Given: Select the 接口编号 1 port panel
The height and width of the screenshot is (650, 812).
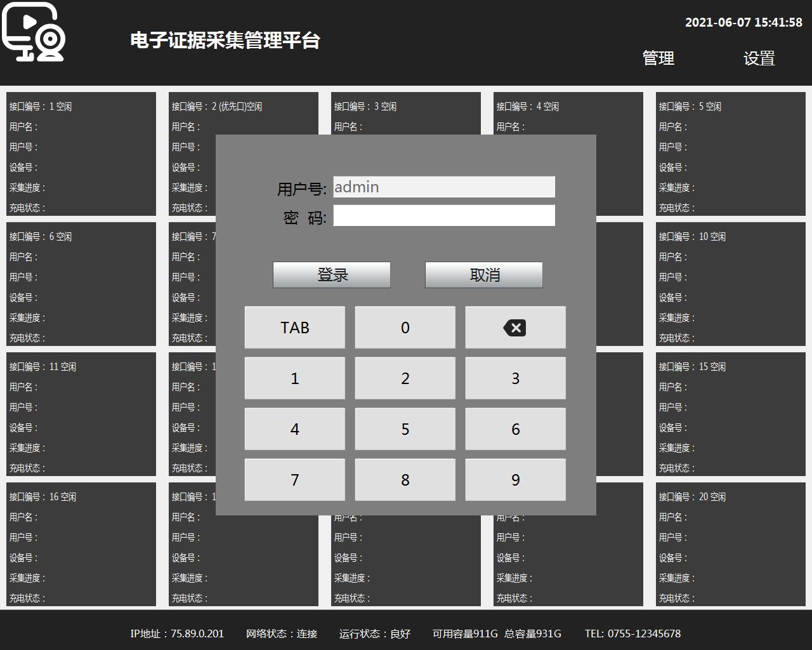Looking at the screenshot, I should pos(81,154).
